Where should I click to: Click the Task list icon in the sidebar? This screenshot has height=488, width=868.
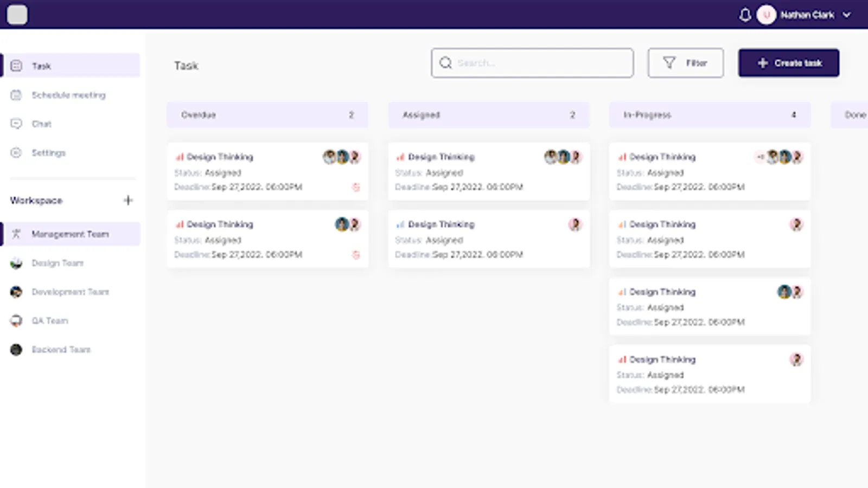pos(16,66)
